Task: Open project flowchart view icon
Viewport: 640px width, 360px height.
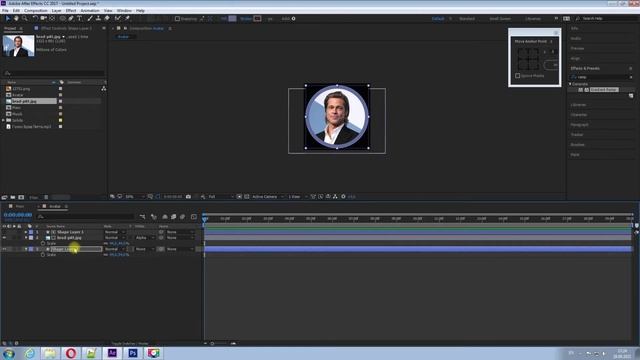Action: (104, 88)
